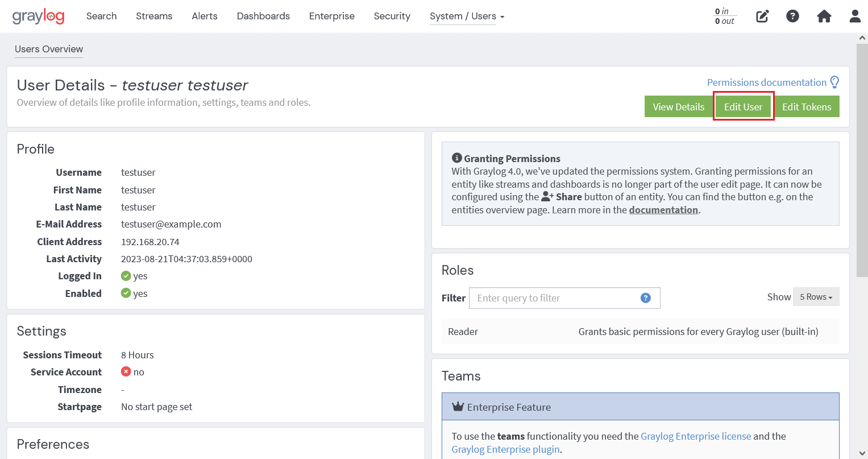Click the Timezone label
This screenshot has height=459, width=868.
point(80,390)
